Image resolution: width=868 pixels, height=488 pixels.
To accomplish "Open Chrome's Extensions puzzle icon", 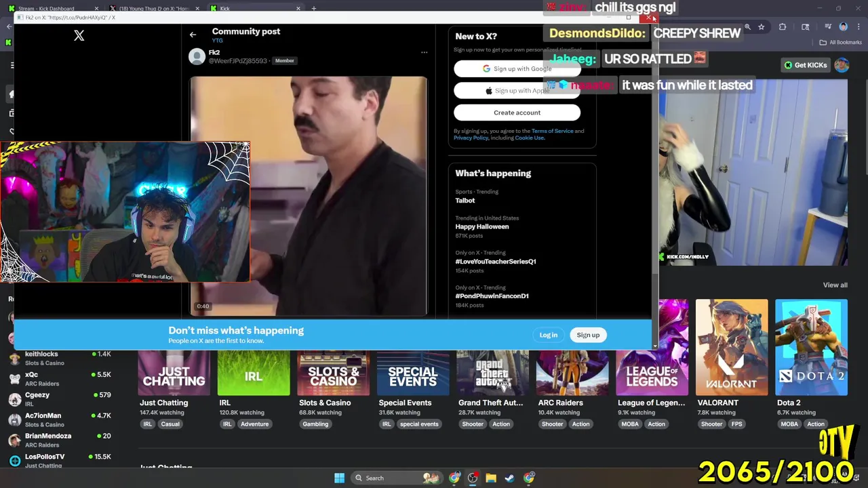I will click(x=783, y=27).
